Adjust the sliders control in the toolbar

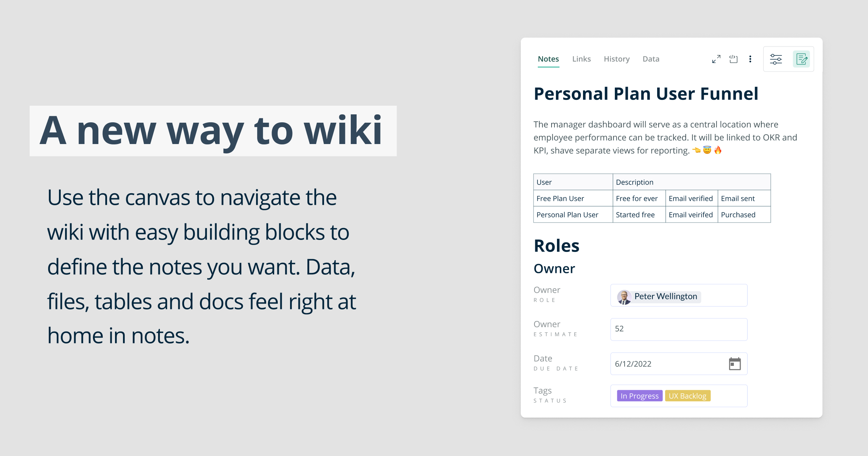pyautogui.click(x=776, y=59)
